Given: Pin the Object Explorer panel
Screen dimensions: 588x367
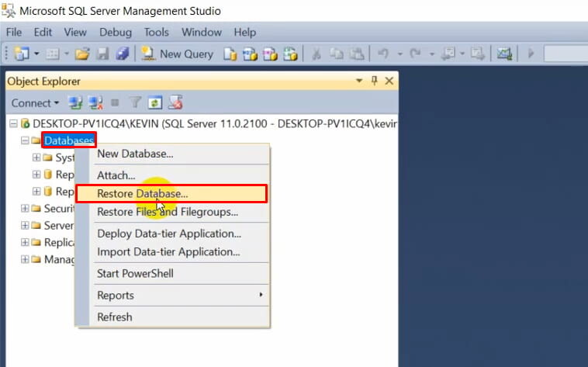Looking at the screenshot, I should pos(374,81).
